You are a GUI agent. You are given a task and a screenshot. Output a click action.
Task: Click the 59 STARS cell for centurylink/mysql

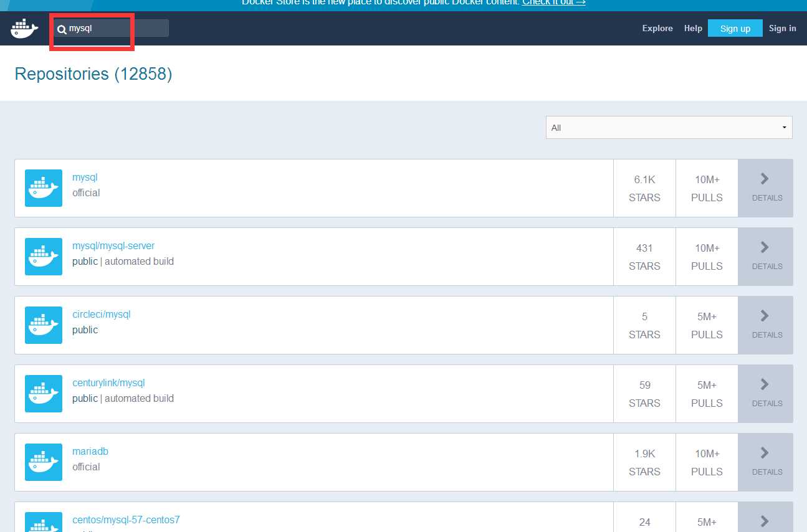pyautogui.click(x=644, y=394)
